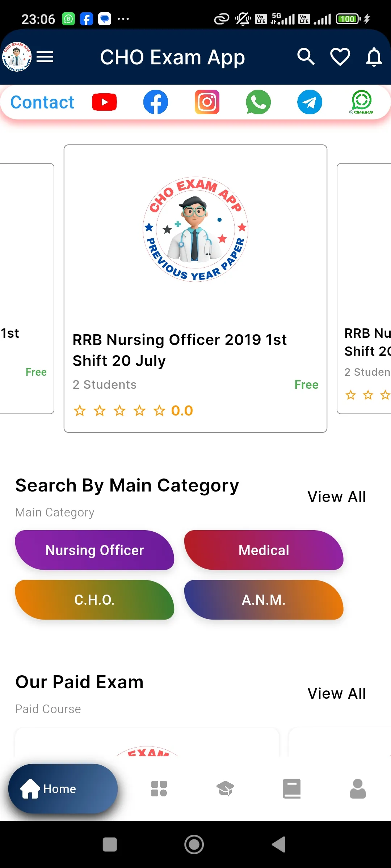The width and height of the screenshot is (391, 868).
Task: Select the A.N.M. category
Action: (264, 600)
